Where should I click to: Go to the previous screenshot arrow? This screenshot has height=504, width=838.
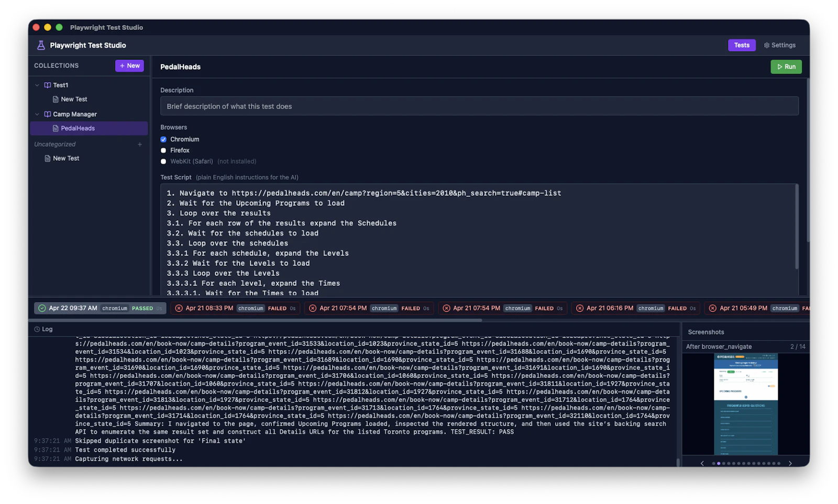[702, 464]
